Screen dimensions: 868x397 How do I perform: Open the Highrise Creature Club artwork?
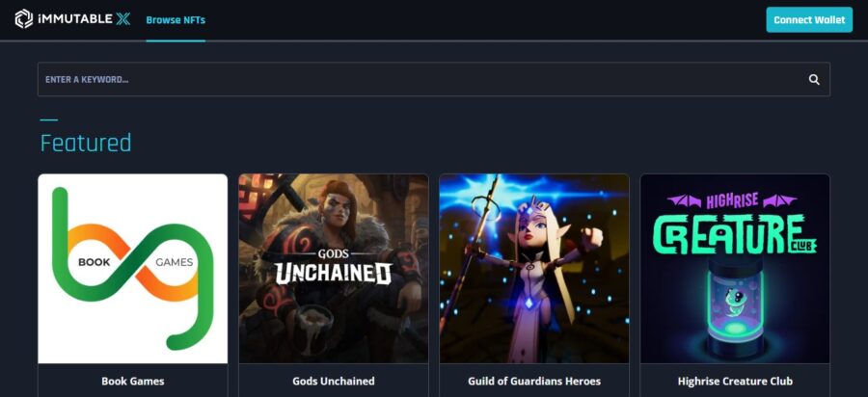(x=735, y=269)
